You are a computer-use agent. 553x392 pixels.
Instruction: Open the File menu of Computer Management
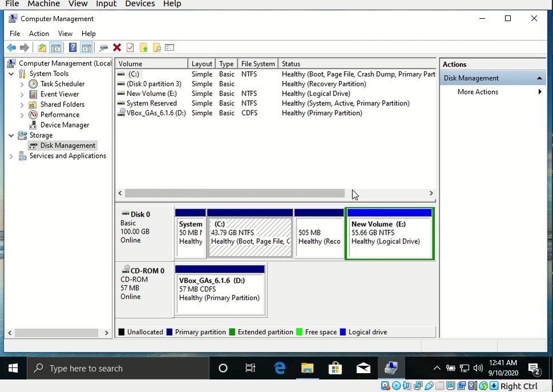15,34
